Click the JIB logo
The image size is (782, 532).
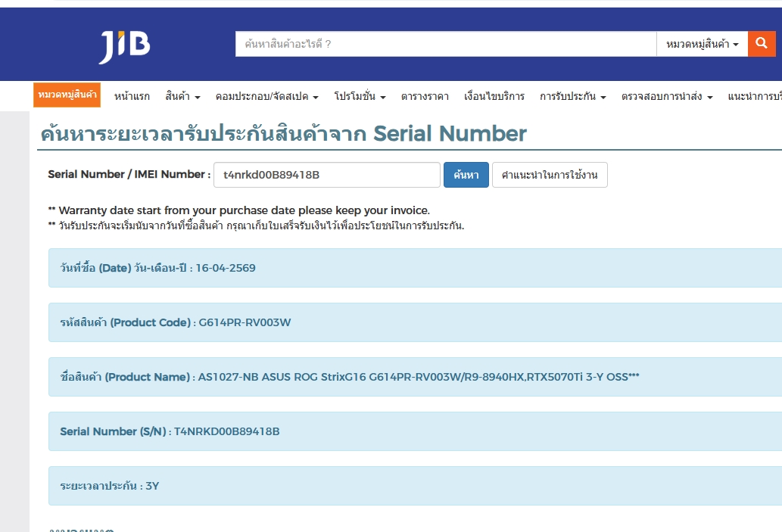point(125,46)
